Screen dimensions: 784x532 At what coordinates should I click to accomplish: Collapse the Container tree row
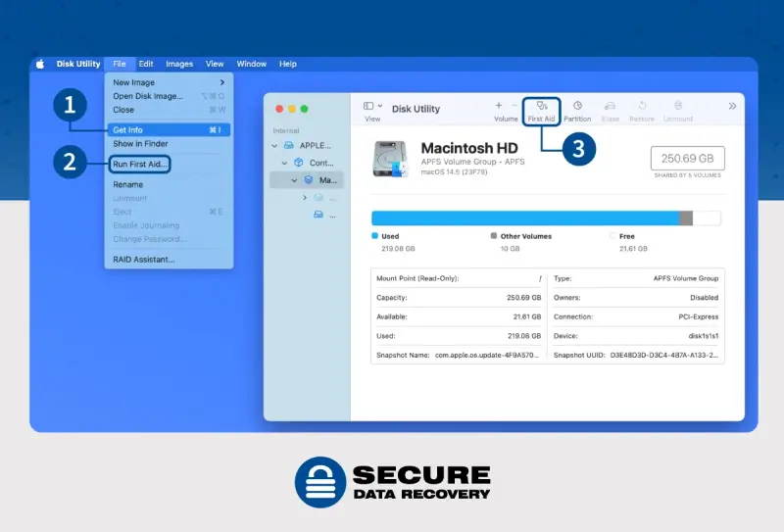[284, 163]
